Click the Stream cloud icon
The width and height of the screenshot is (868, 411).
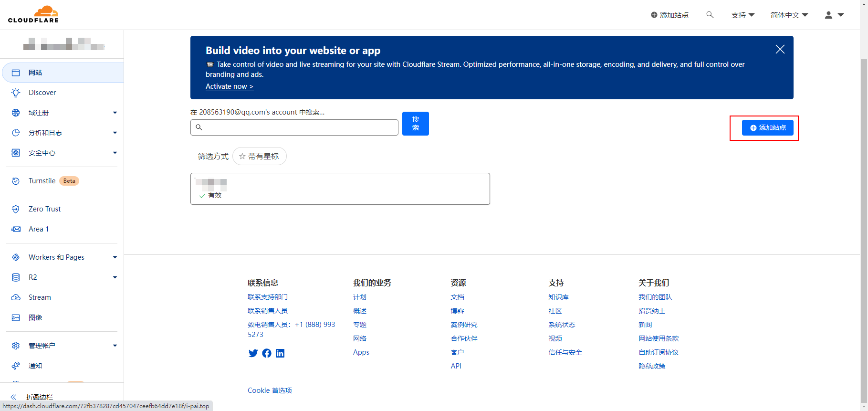[16, 297]
